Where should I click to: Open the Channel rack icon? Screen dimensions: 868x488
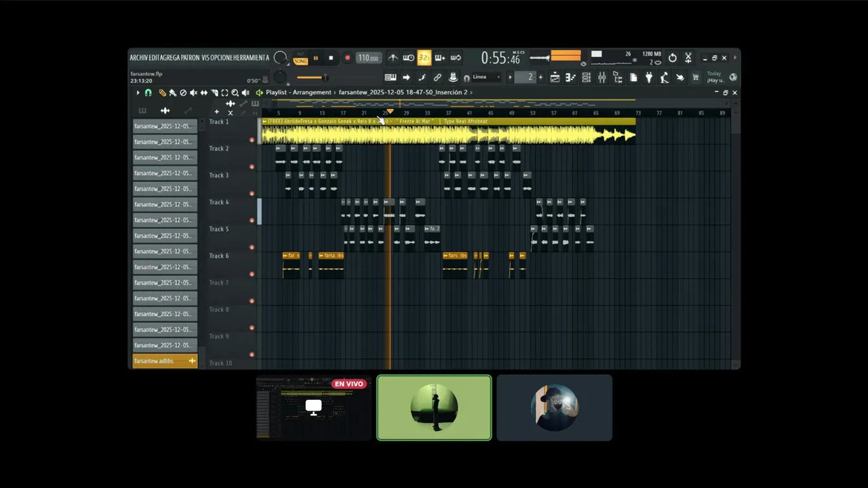click(x=586, y=77)
